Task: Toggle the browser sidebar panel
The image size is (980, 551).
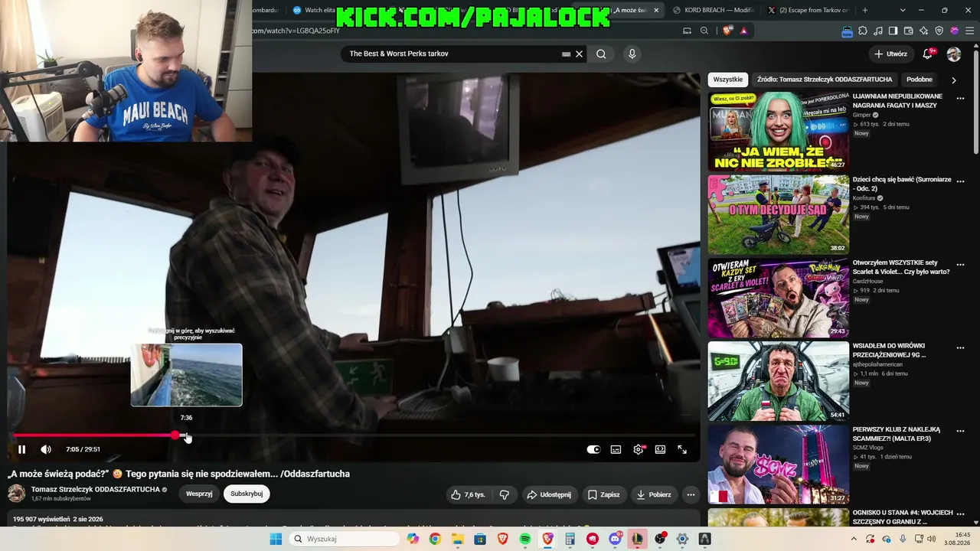Action: pos(893,31)
